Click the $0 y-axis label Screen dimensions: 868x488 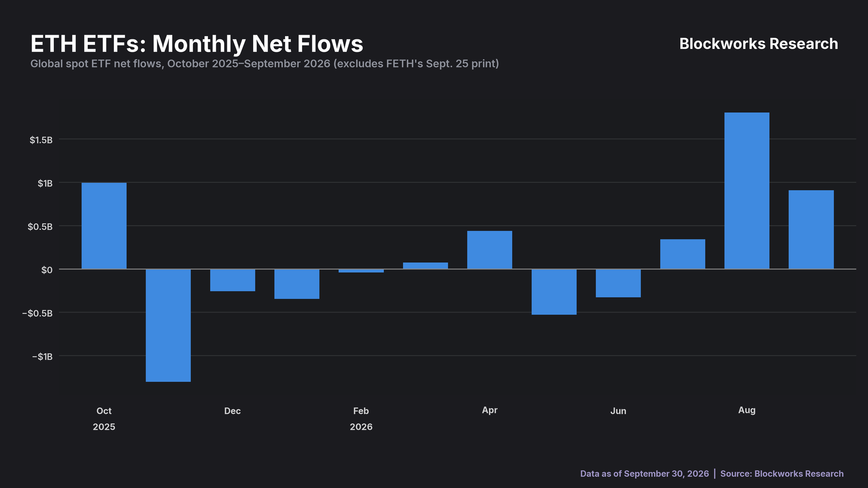[47, 270]
